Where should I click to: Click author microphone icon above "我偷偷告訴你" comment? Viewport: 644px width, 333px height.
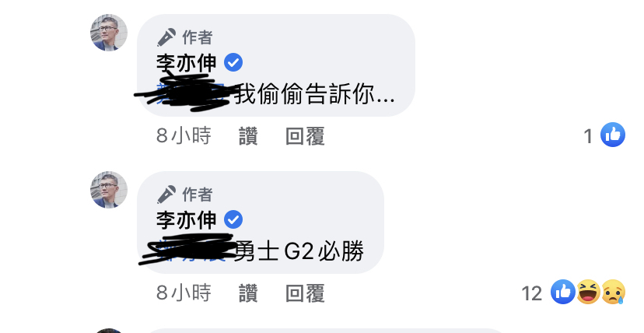click(166, 37)
